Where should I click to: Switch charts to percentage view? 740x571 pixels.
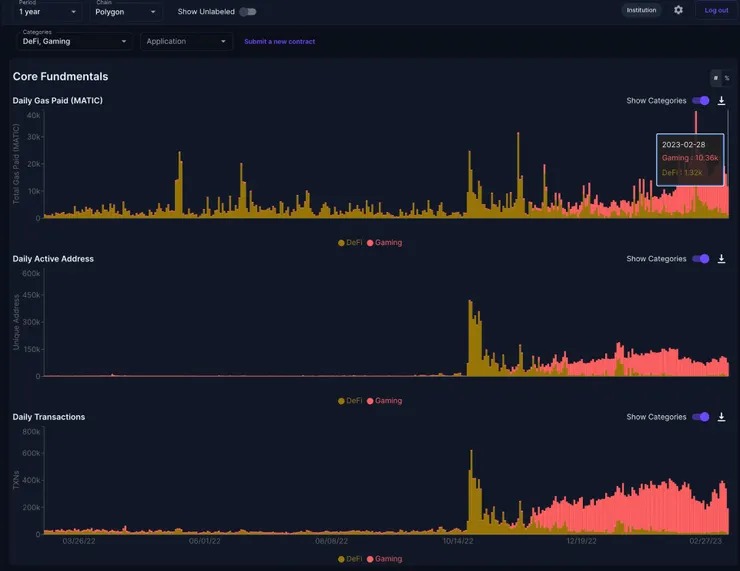click(727, 78)
